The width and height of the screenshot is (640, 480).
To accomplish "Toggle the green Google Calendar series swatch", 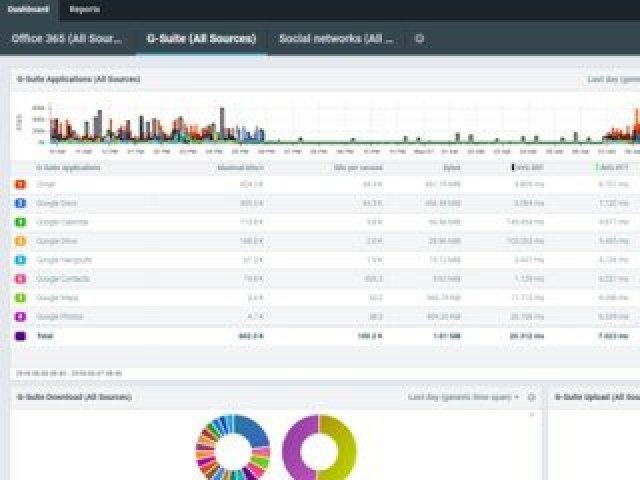I will 20,222.
